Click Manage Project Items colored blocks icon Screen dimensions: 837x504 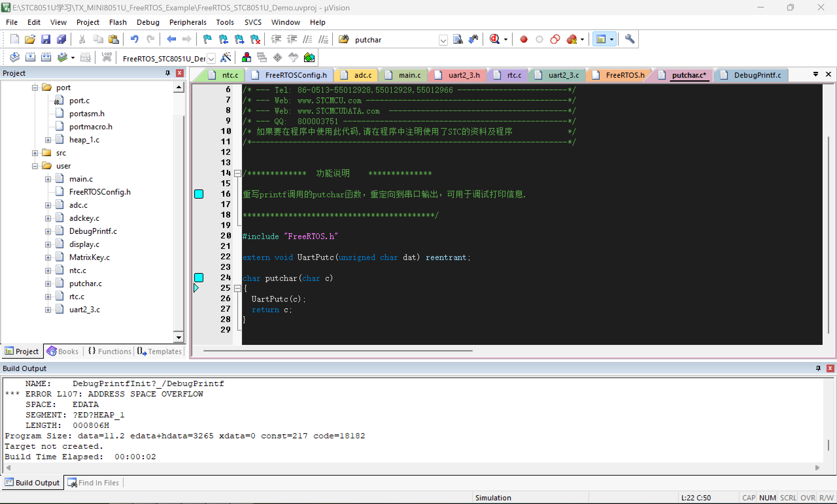pyautogui.click(x=246, y=58)
